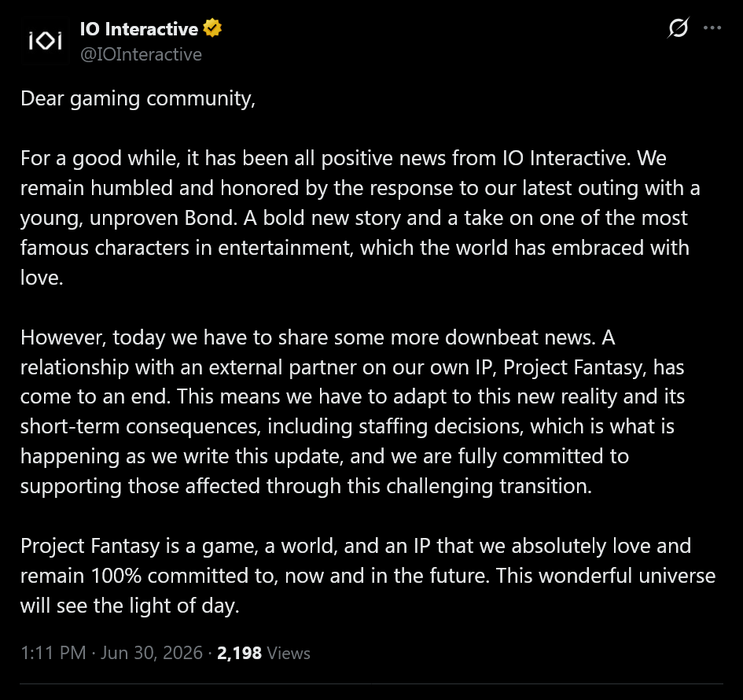The width and height of the screenshot is (743, 700).
Task: Open the three-dot More options menu
Action: click(x=712, y=28)
